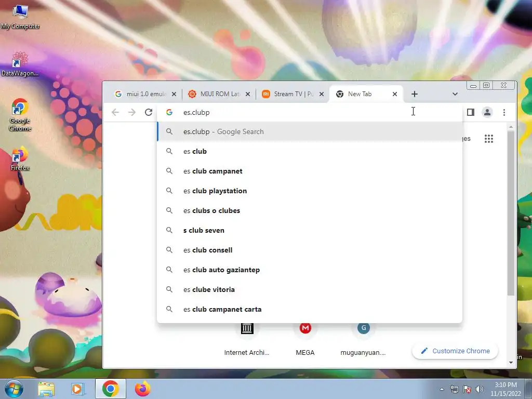Reload the page with the refresh icon
Viewport: 532px width, 399px height.
148,112
